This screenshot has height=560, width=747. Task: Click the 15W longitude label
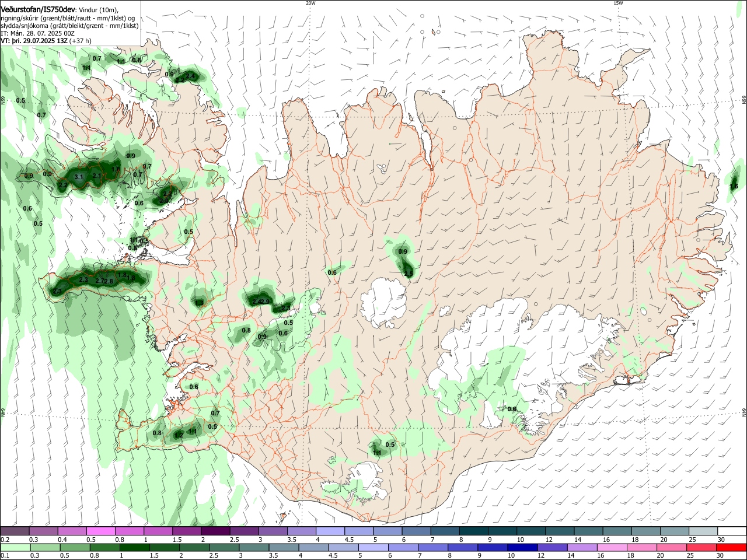click(618, 3)
